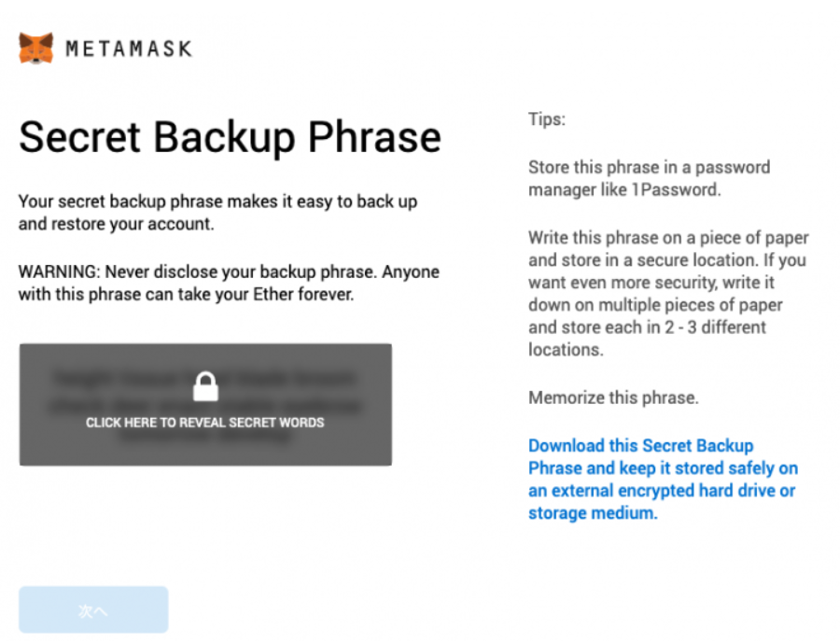Click the white padlock icon

tap(204, 385)
